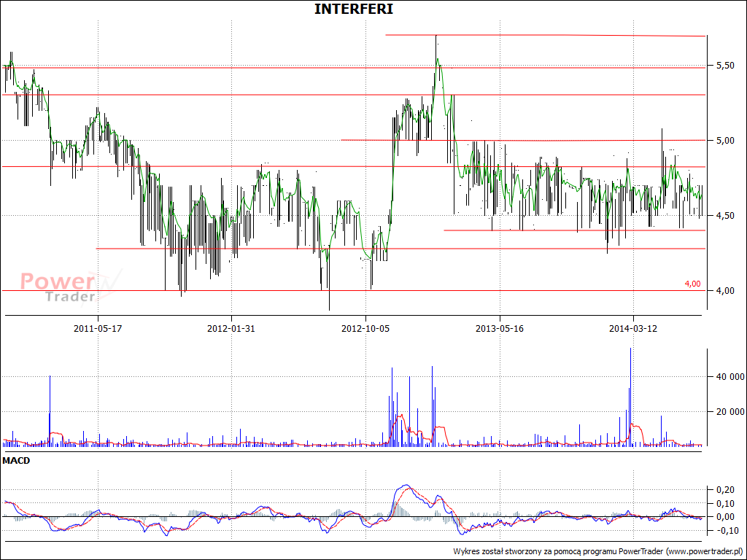Screen dimensions: 747x560
Task: Click the 40 000 volume axis label
Action: (x=730, y=377)
